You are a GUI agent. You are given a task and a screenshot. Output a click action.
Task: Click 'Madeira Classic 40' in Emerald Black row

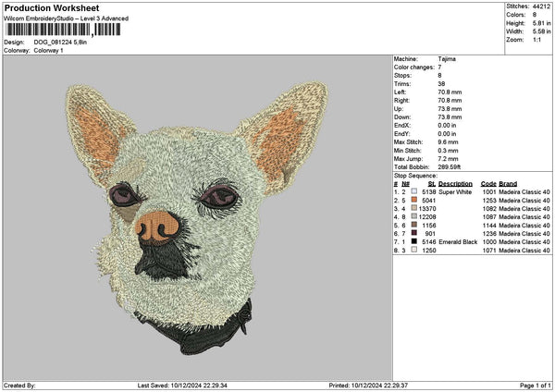coord(524,242)
